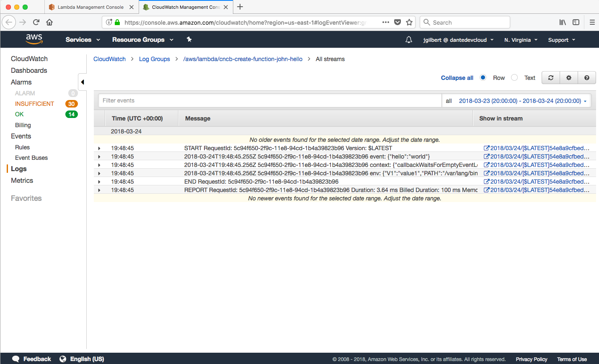Open the notifications bell icon
This screenshot has height=364, width=599.
[x=409, y=40]
